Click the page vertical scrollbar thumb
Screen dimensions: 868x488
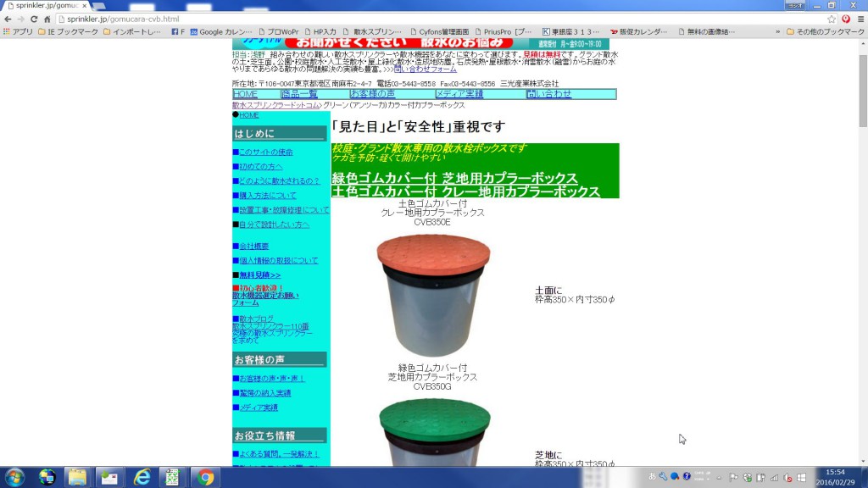pos(863,91)
